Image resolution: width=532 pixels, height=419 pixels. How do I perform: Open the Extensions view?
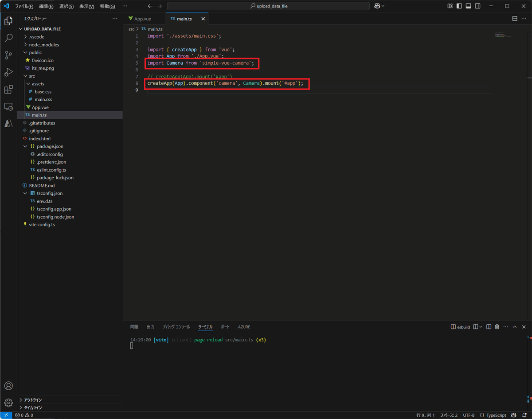(8, 89)
